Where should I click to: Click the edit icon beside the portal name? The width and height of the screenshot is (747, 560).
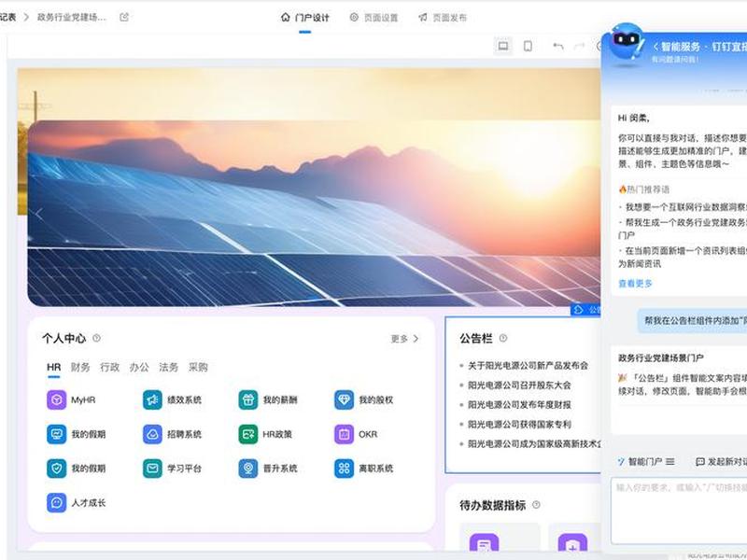(x=124, y=17)
